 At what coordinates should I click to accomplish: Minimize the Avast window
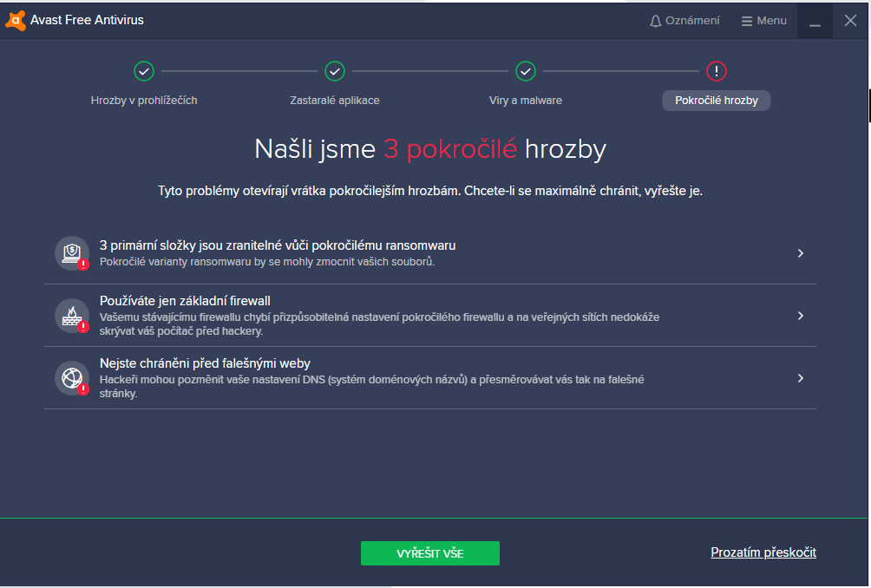(x=815, y=21)
